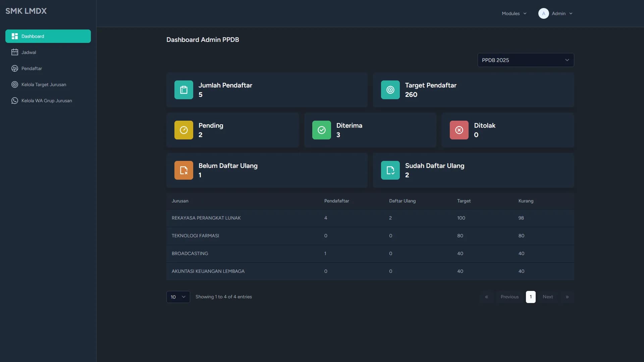The height and width of the screenshot is (362, 644).
Task: Change the 10 entries per page selector
Action: [x=178, y=297]
